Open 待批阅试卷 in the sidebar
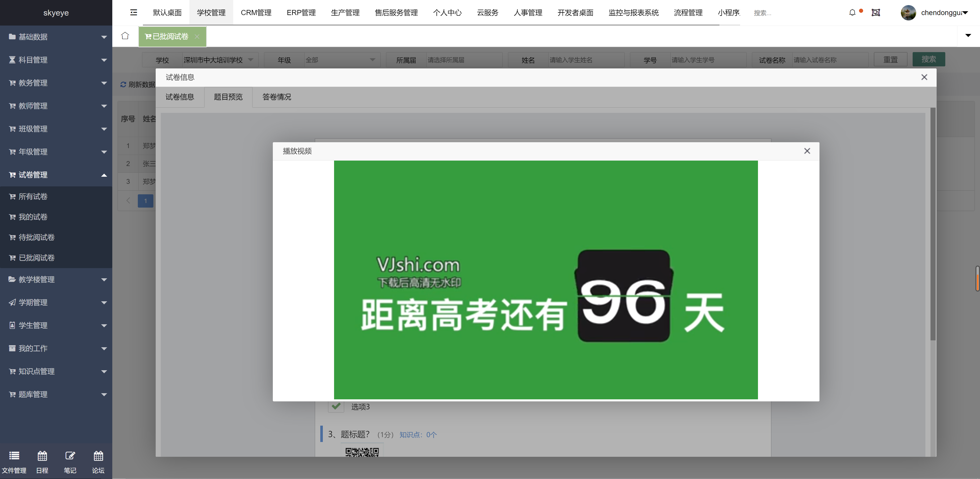The height and width of the screenshot is (479, 980). [56, 237]
